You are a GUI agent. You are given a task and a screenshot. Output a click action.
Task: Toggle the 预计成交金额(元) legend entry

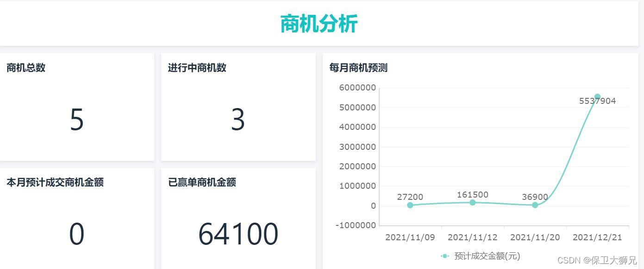coord(481,256)
